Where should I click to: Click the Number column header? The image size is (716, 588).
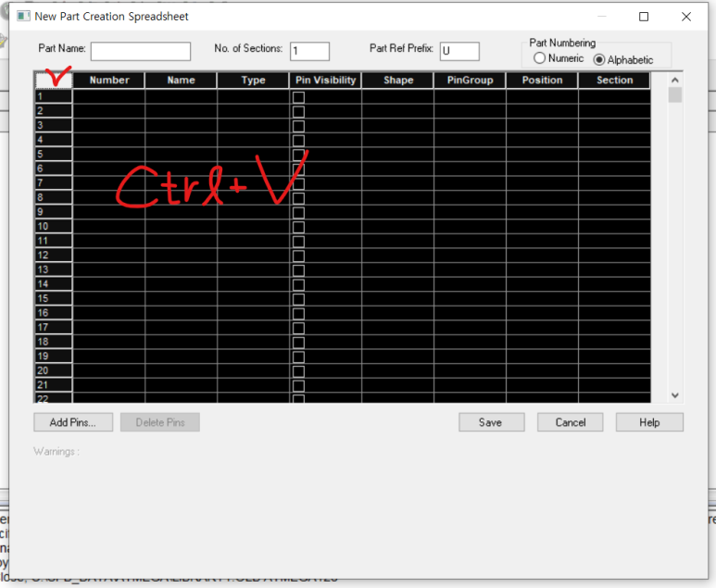[x=109, y=81]
